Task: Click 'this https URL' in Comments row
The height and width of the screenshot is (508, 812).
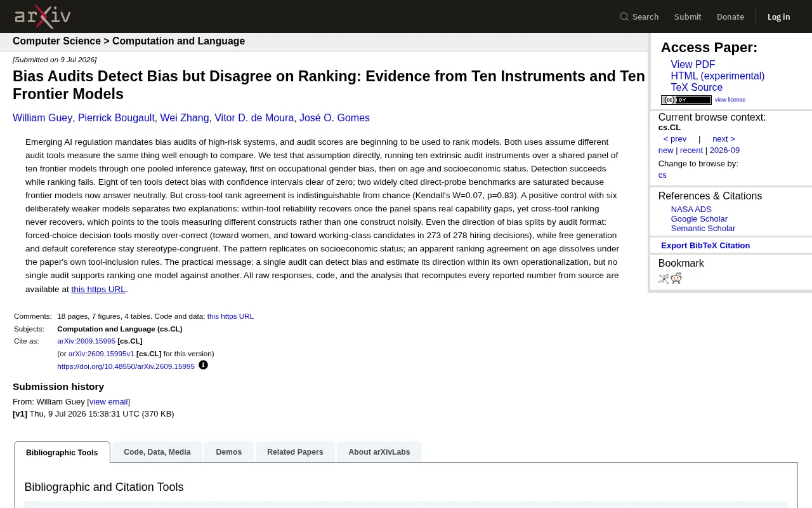Action: pos(230,316)
